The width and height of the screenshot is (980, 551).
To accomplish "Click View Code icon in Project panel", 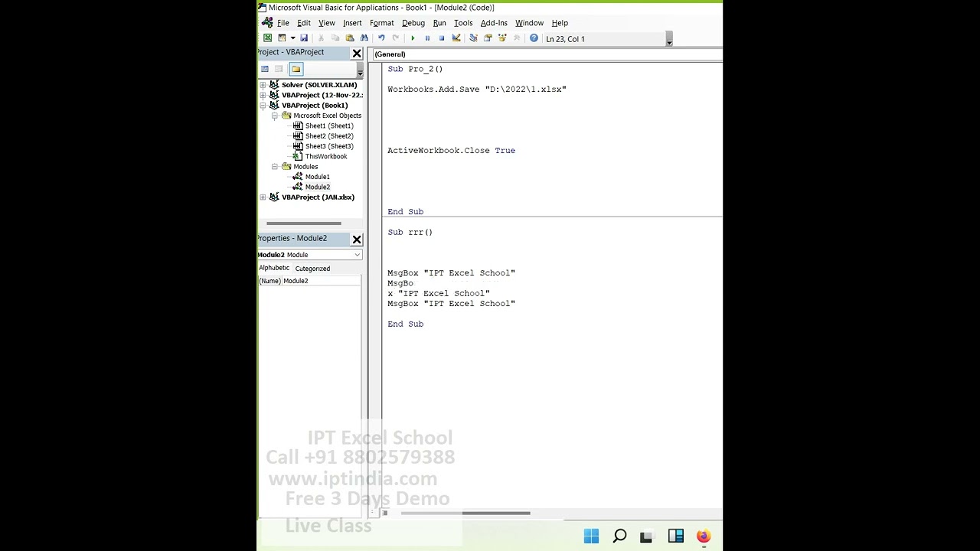I will [x=265, y=69].
